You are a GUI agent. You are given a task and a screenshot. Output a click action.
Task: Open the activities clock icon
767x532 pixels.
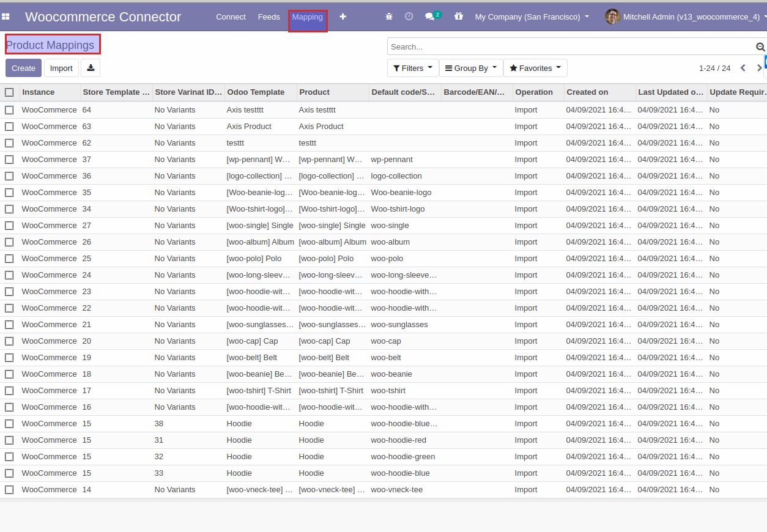(x=409, y=17)
